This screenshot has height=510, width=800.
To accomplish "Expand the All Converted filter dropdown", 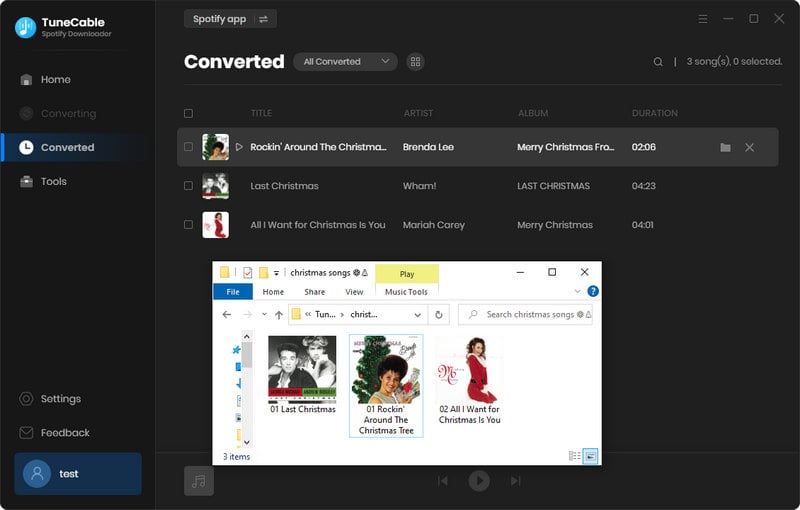I will 345,62.
